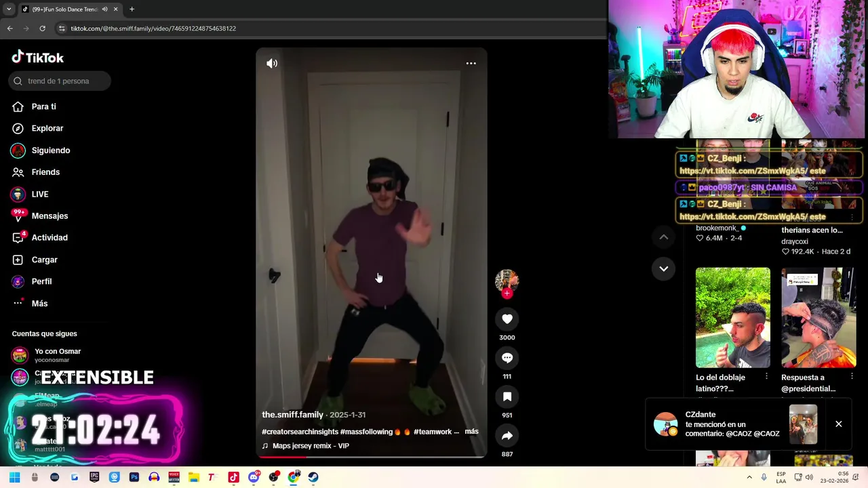This screenshot has height=488, width=868.
Task: Open the Windows Start menu
Action: point(14,477)
